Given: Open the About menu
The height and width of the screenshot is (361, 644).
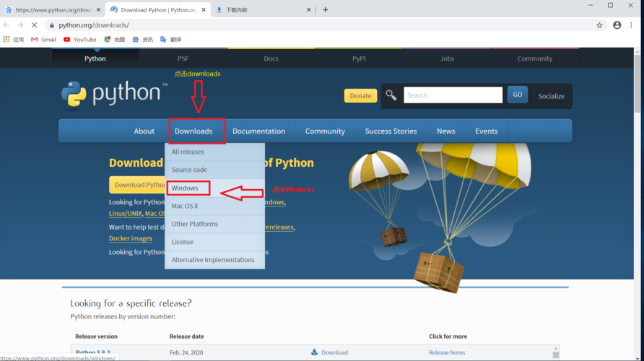Looking at the screenshot, I should [x=144, y=131].
